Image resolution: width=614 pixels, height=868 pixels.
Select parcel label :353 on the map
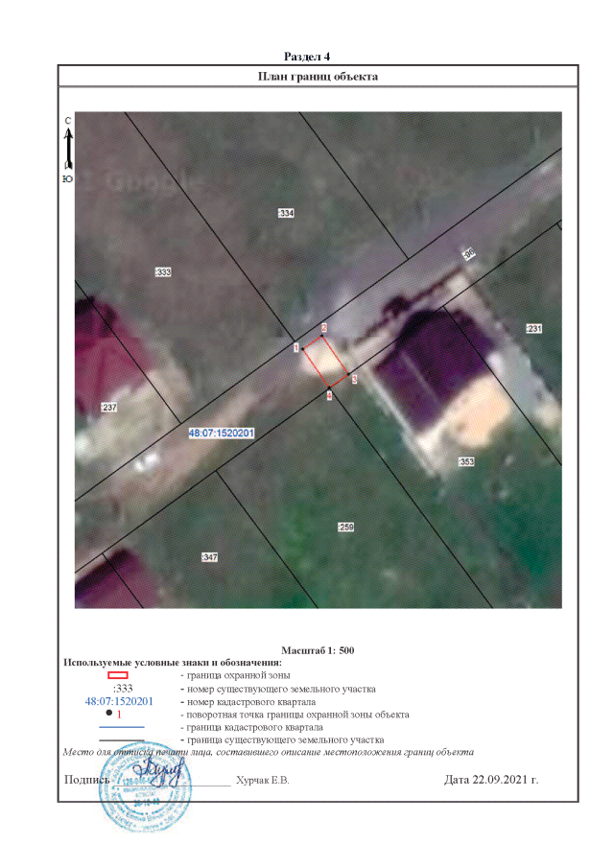pos(466,462)
